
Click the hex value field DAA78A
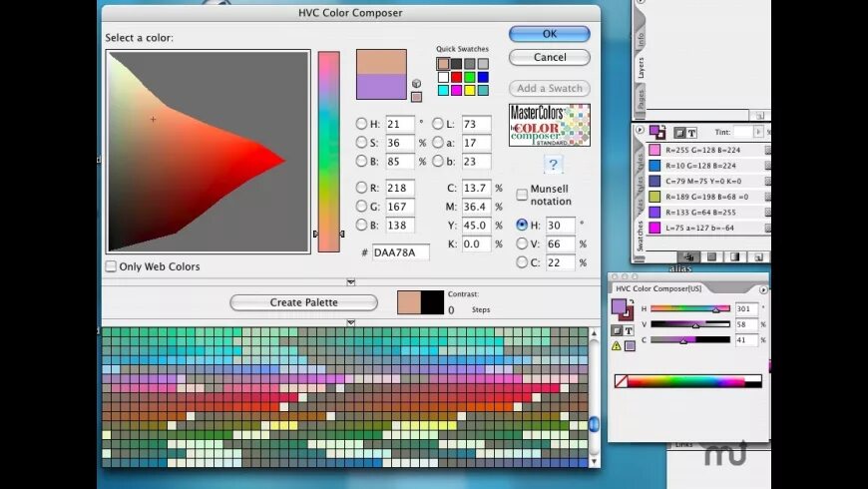(x=400, y=252)
